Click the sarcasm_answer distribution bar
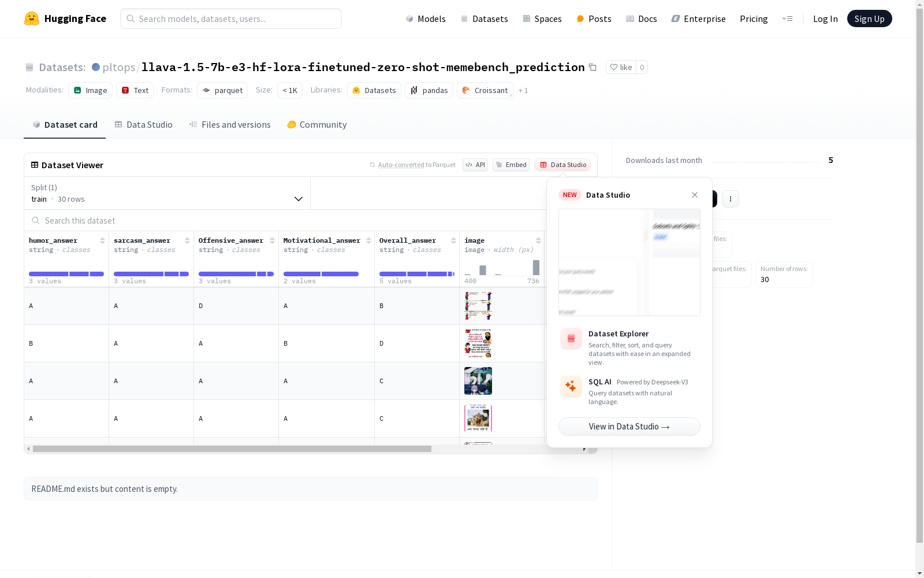Viewport: 924px width, 578px height. (x=151, y=274)
